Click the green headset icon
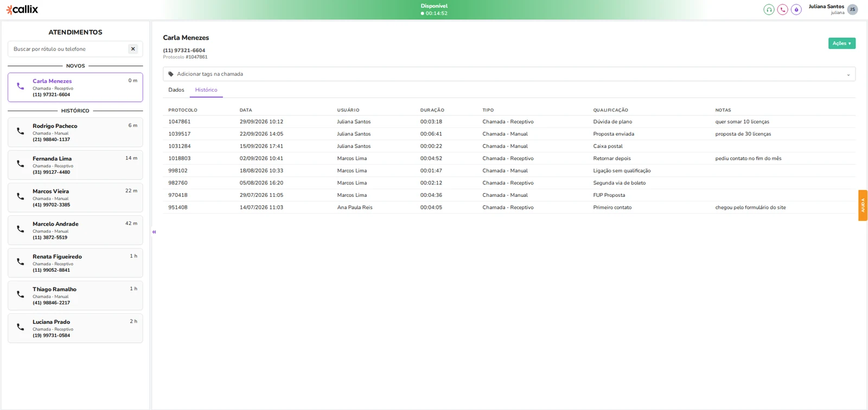The image size is (868, 410). click(x=769, y=9)
